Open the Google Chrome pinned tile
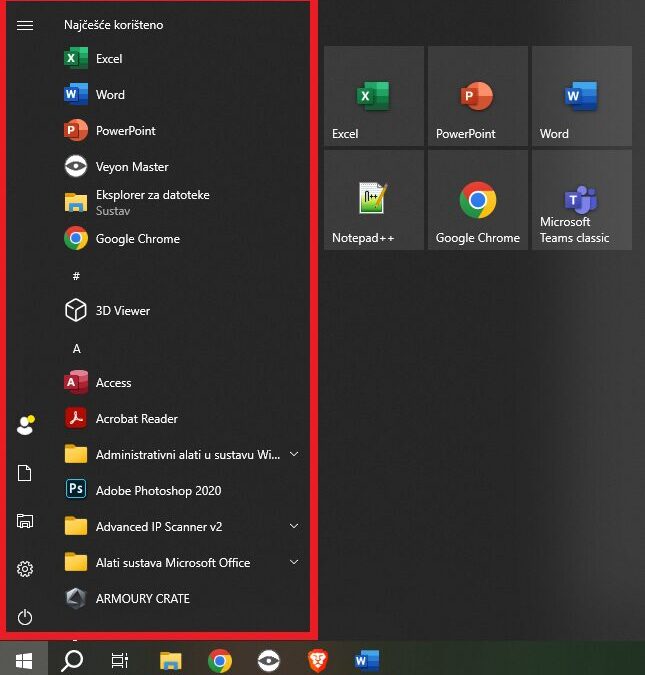 [x=478, y=200]
